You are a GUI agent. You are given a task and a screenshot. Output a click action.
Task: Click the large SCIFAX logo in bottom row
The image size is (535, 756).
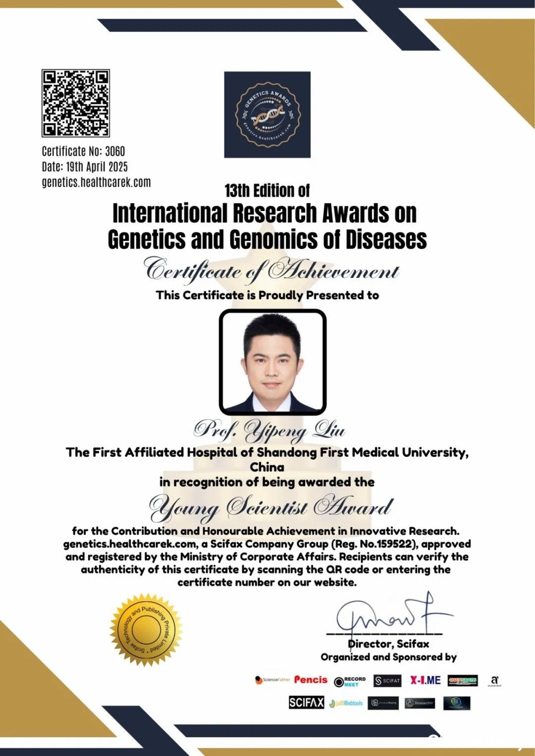[306, 702]
